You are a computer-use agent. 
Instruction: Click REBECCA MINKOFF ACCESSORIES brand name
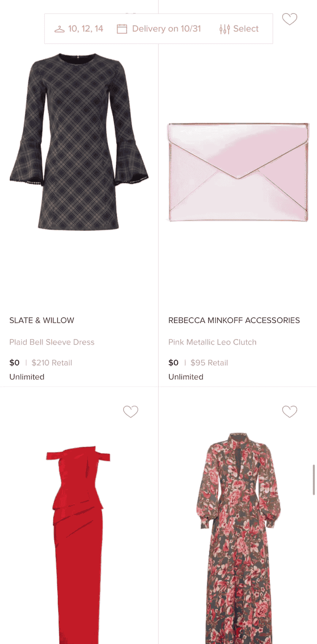coord(234,320)
